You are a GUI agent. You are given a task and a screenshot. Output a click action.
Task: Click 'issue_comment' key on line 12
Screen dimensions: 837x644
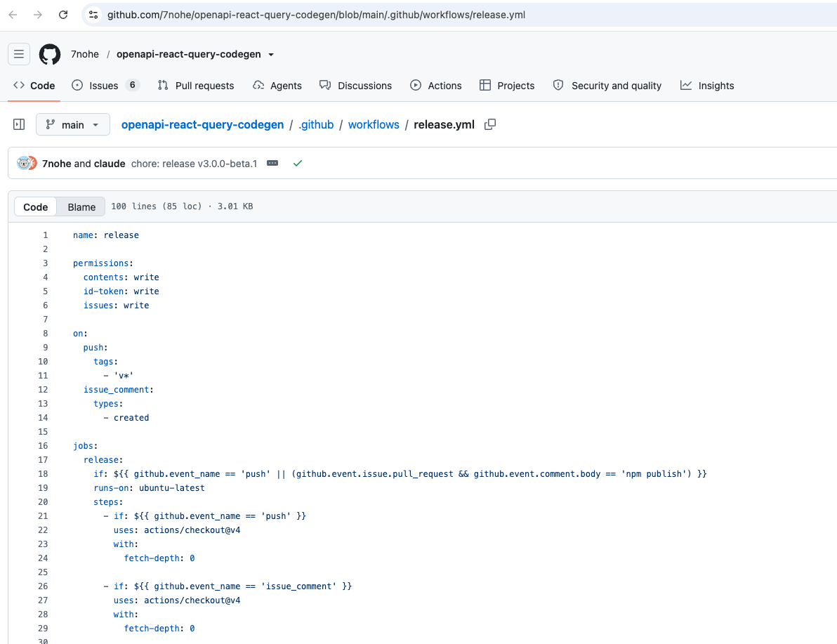(116, 390)
